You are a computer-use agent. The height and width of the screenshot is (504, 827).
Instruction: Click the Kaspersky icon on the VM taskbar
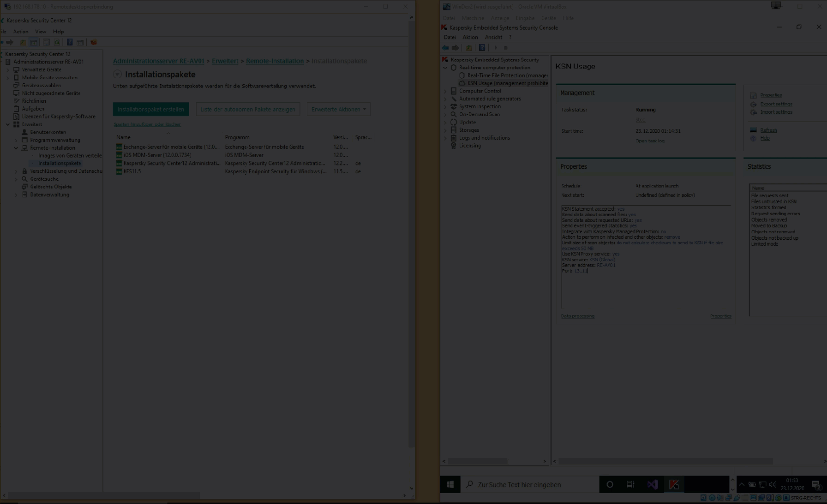[674, 485]
